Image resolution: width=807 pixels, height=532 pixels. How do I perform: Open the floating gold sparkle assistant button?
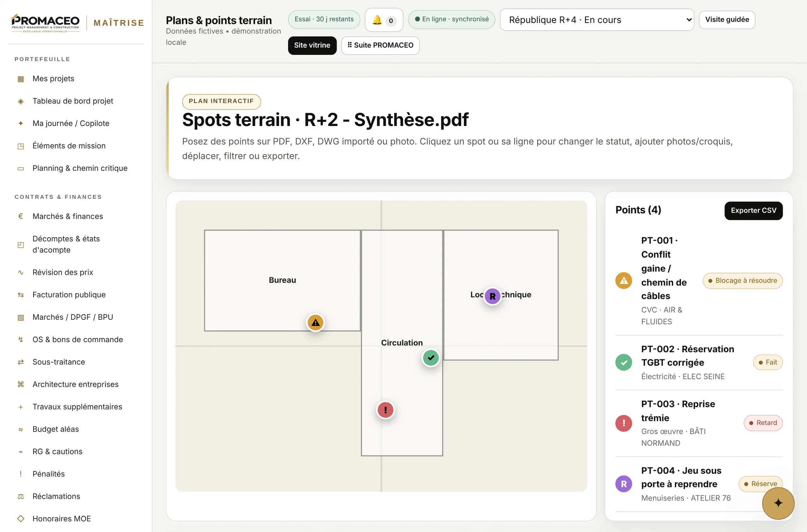778,503
